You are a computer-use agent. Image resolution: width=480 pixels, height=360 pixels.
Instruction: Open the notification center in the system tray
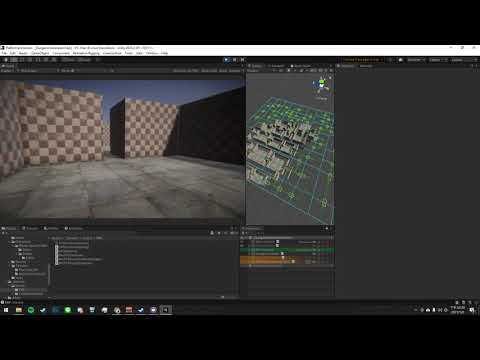[472, 310]
